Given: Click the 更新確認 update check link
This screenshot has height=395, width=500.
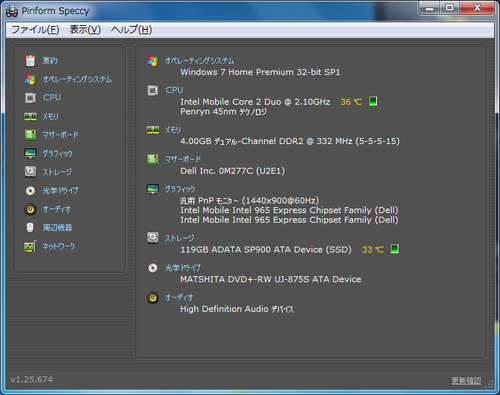Looking at the screenshot, I should pos(466,381).
